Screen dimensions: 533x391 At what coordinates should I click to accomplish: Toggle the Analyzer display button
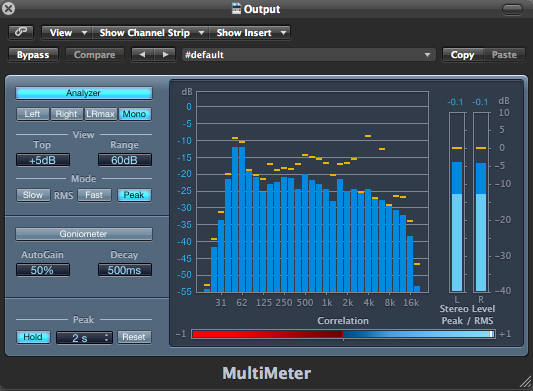point(84,93)
